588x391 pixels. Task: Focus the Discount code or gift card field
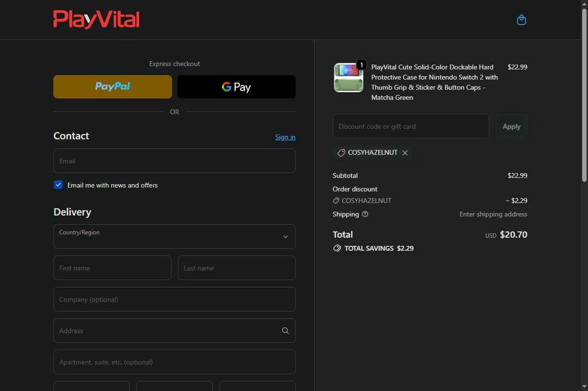(x=411, y=126)
